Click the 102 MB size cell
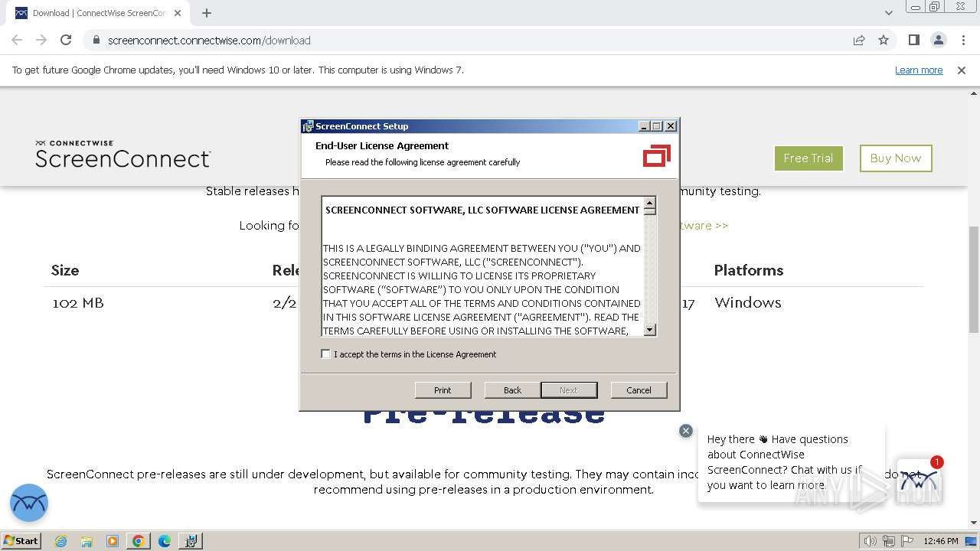This screenshot has height=551, width=980. click(78, 303)
